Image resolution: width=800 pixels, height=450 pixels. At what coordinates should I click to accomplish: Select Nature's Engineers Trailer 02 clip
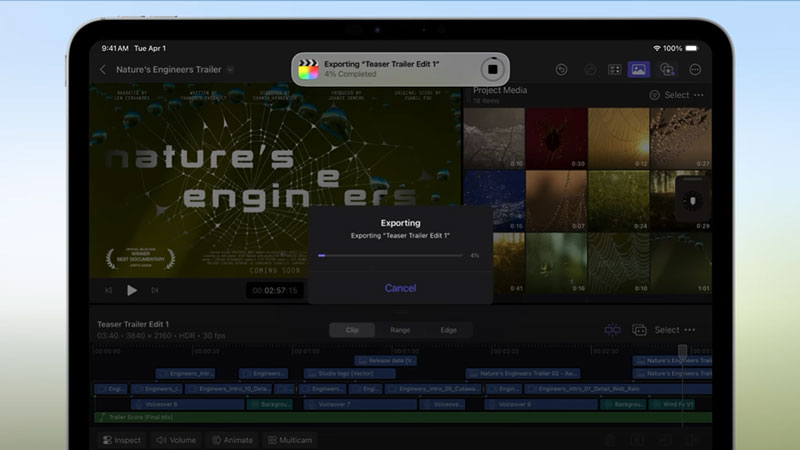point(523,373)
